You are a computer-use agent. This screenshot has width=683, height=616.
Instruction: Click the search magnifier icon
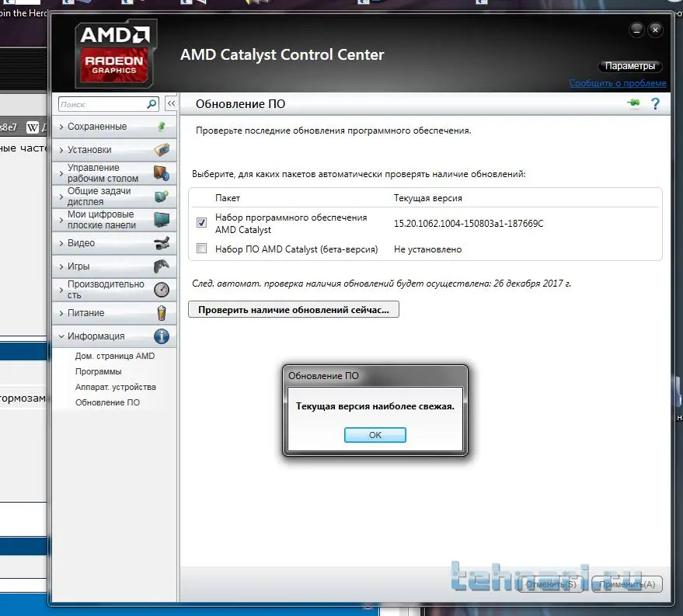(x=152, y=104)
